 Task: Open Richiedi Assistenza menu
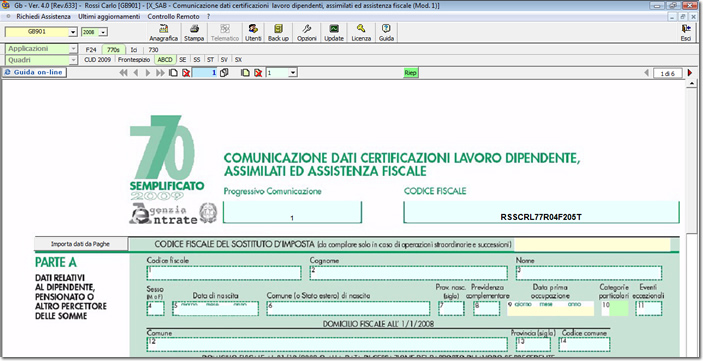pyautogui.click(x=43, y=17)
